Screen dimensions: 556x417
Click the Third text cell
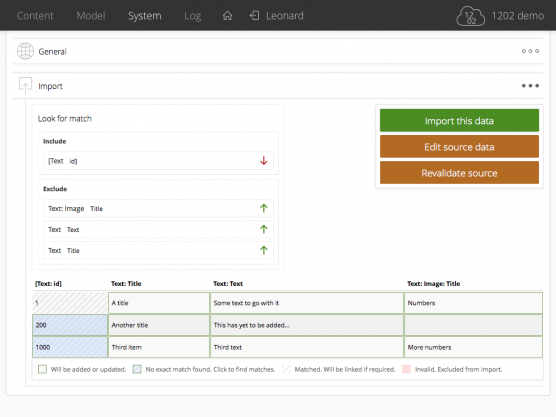tap(307, 347)
